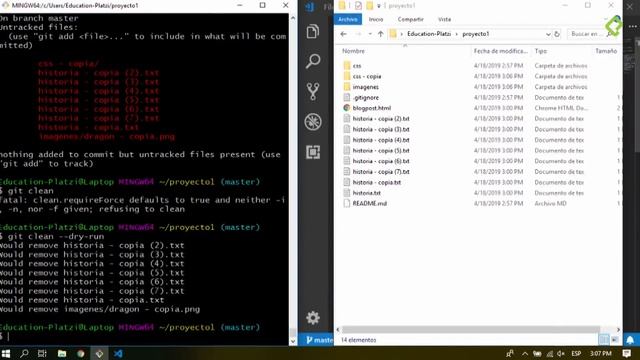
Task: Select file historia - copia (4).txt
Action: (381, 140)
